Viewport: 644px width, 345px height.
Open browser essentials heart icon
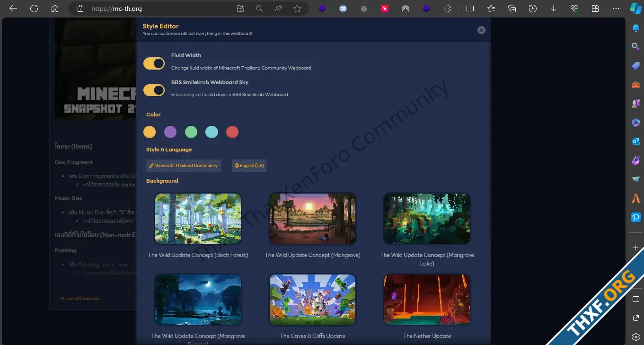(x=574, y=9)
